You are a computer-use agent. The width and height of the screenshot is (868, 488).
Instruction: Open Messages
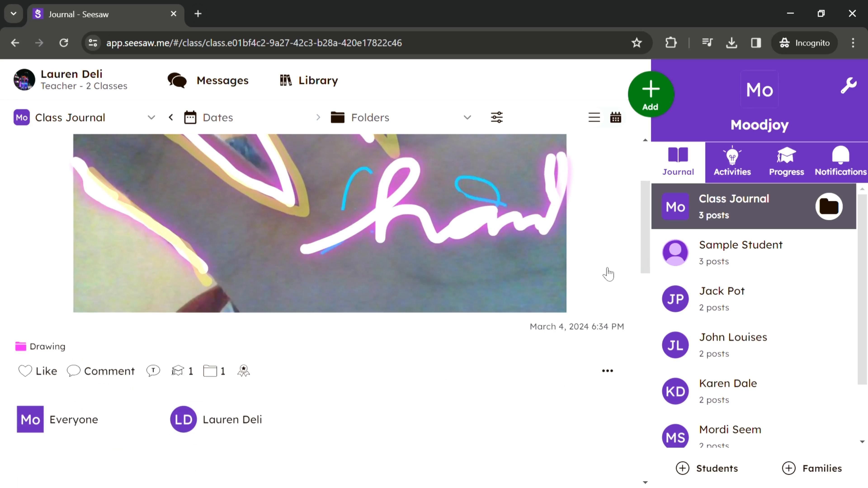click(x=208, y=80)
